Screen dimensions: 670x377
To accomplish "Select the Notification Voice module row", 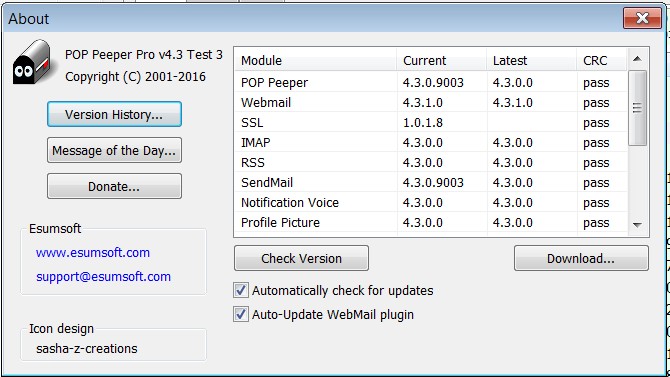I will 431,203.
